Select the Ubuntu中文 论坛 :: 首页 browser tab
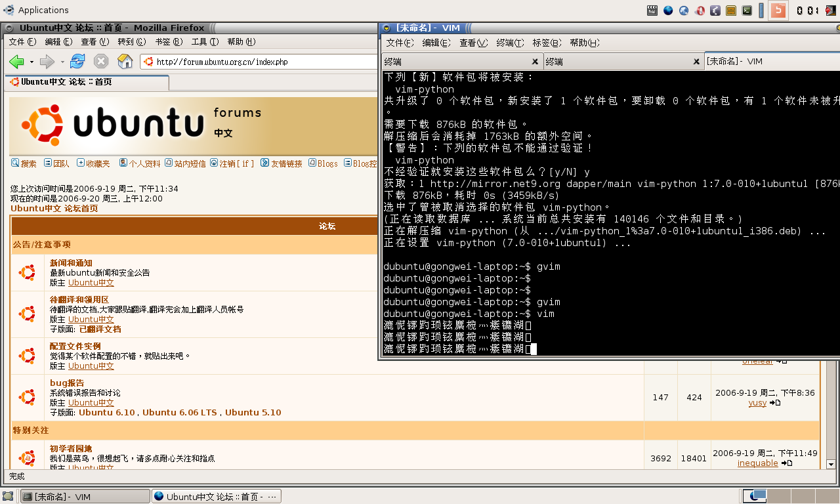Viewport: 840px width, 504px height. (x=87, y=82)
